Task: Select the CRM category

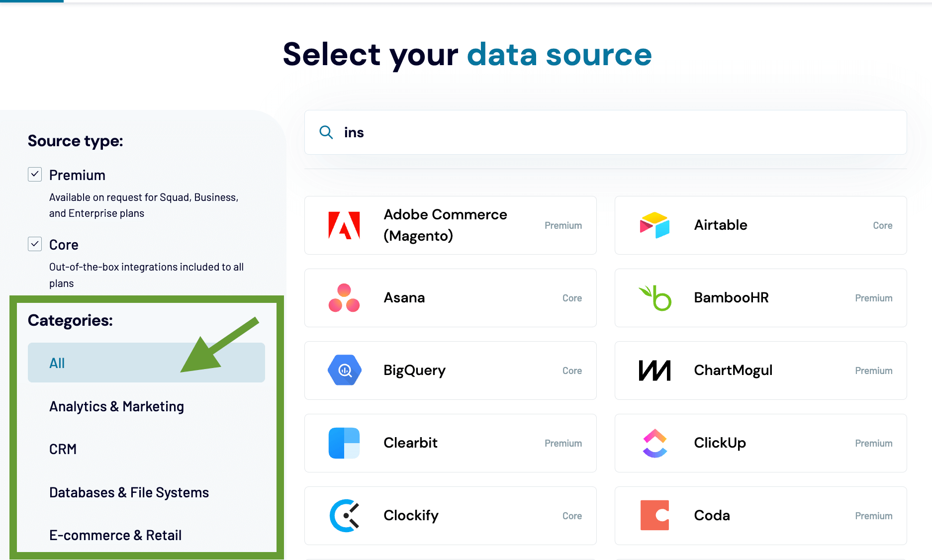Action: (x=63, y=449)
